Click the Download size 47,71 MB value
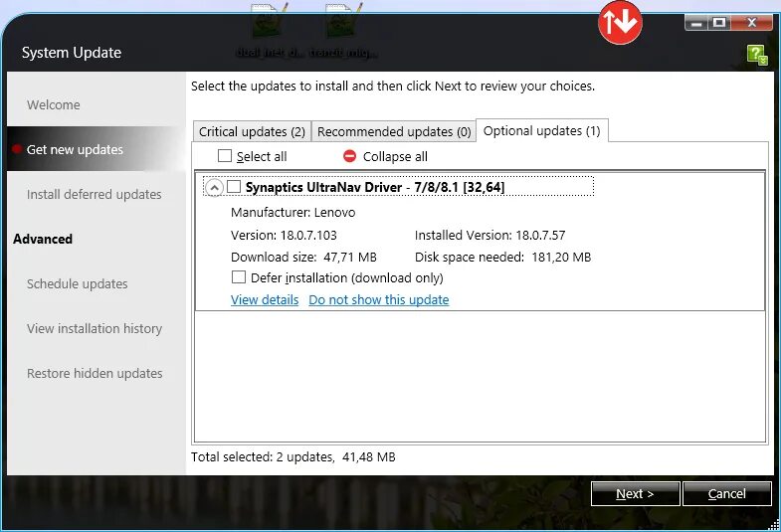Screen dimensions: 781x532 pos(350,258)
